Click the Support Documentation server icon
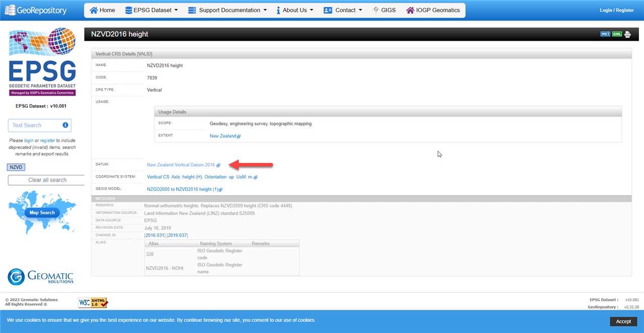This screenshot has height=333, width=644. pos(192,10)
